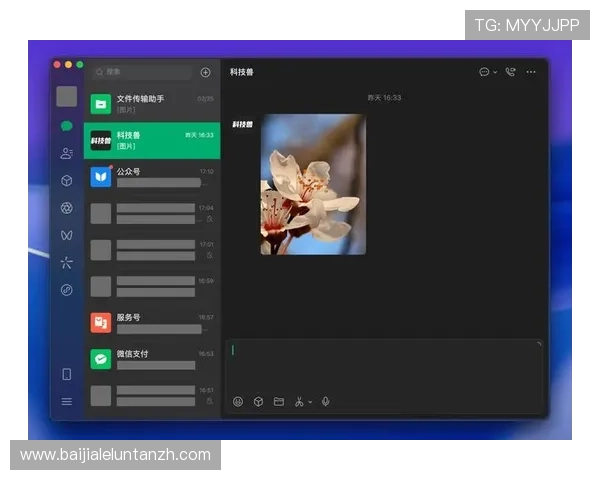
Task: Open the hamburger settings menu in the sidebar
Action: [x=67, y=401]
